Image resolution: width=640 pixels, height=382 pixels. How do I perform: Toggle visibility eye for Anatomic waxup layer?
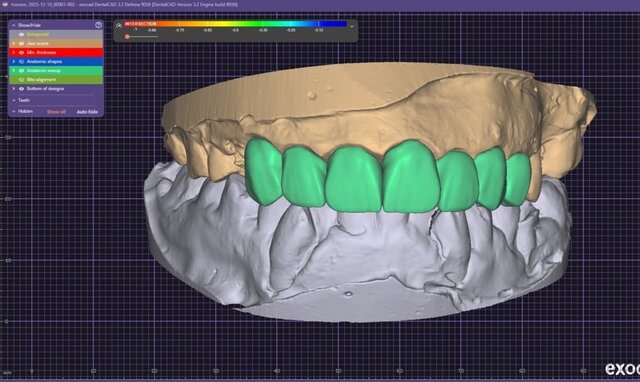[x=22, y=71]
